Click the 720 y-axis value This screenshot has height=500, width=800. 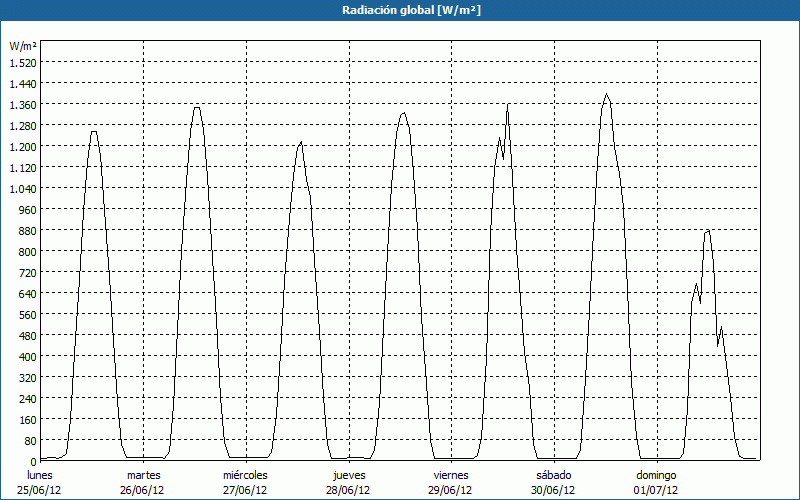[28, 272]
